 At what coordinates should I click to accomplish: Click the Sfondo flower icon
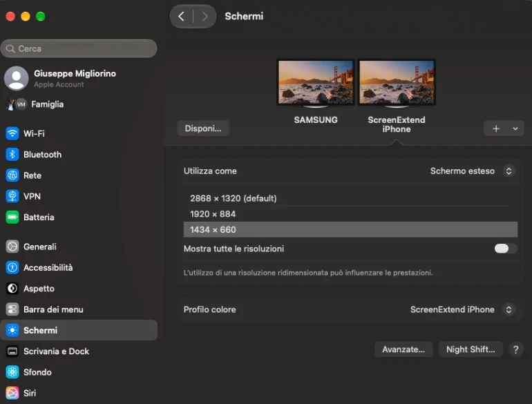[x=12, y=372]
